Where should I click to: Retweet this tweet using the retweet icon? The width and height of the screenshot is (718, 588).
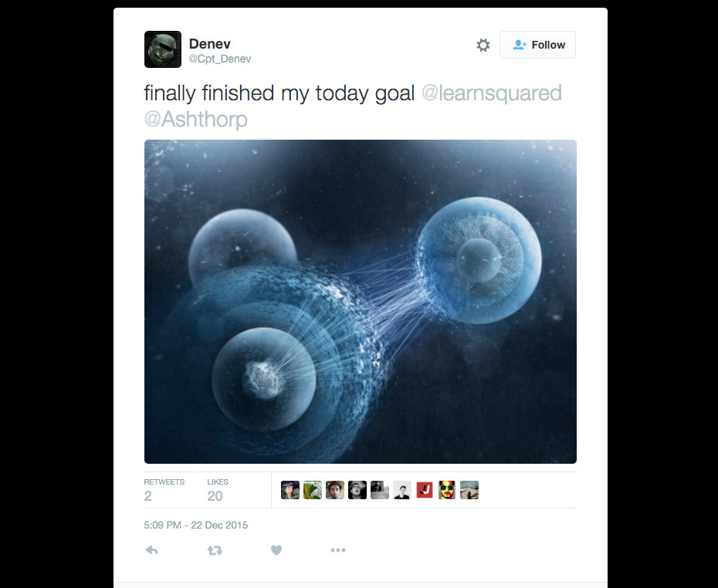(x=215, y=550)
